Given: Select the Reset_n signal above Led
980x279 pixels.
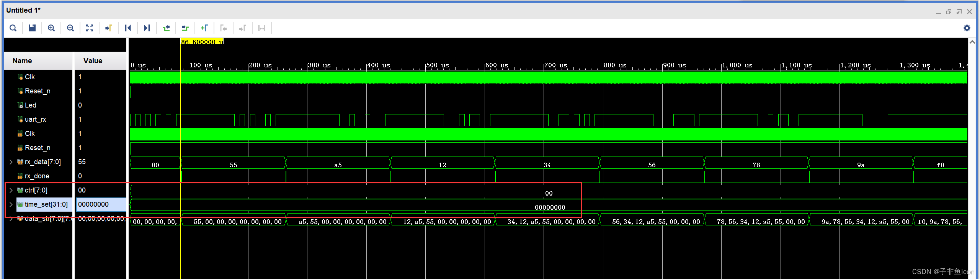Looking at the screenshot, I should [x=38, y=91].
